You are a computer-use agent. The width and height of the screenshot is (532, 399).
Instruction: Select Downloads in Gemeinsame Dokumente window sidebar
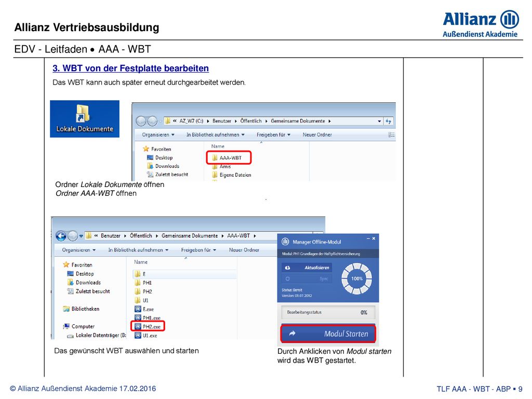[x=163, y=166]
